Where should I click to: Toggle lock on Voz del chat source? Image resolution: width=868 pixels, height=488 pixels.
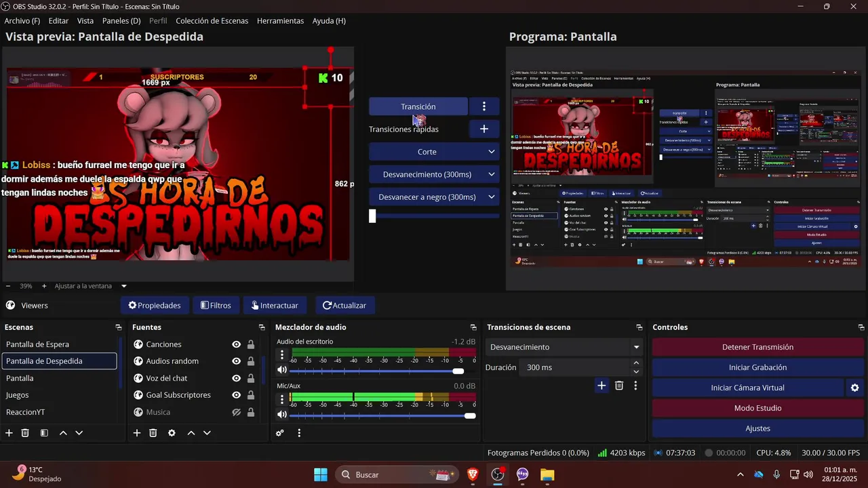click(251, 378)
